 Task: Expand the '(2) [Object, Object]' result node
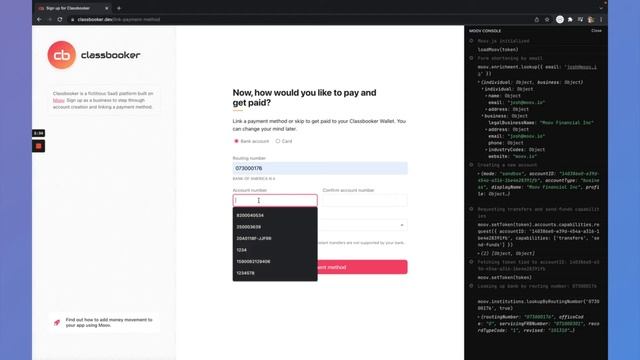[x=479, y=253]
